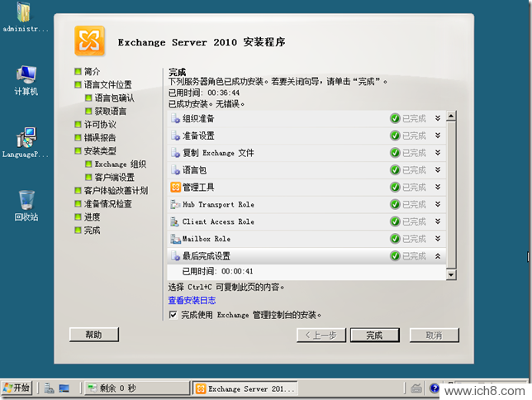Click the printer icon in system tray

[x=416, y=388]
